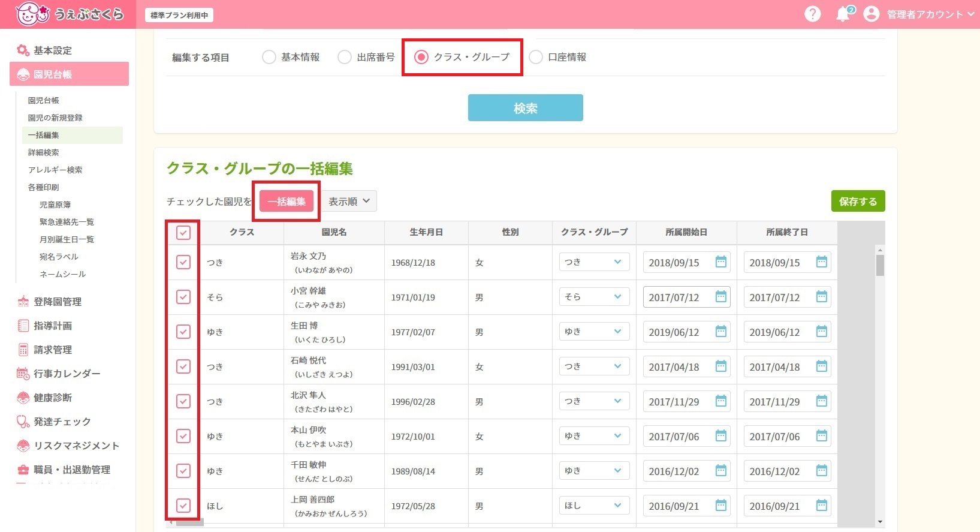Uncheck the row for 小宮 幹雄
The image size is (980, 532).
coord(183,297)
